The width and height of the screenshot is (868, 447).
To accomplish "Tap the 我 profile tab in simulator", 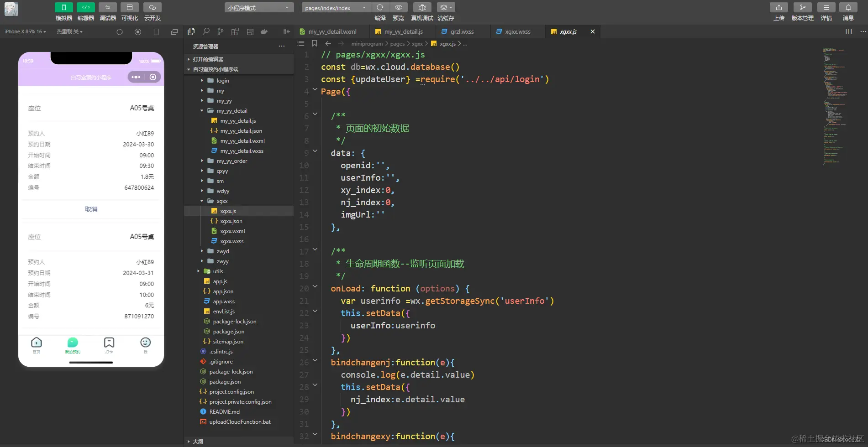I will point(146,345).
